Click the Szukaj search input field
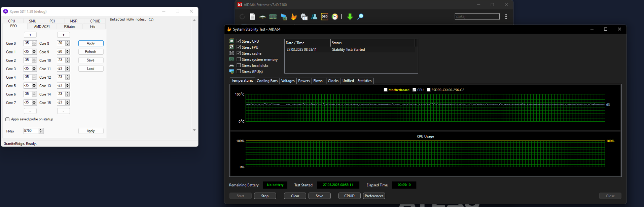 click(x=477, y=16)
